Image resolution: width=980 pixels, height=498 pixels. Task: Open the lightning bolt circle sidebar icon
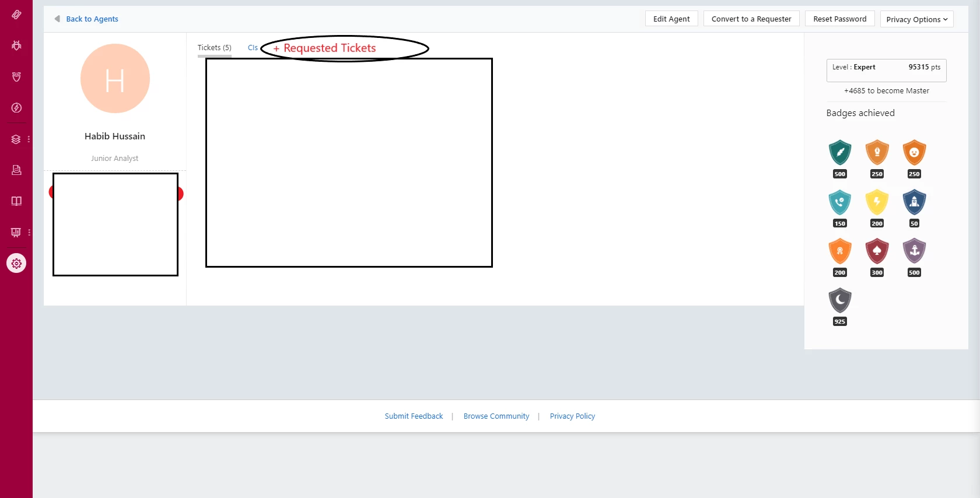coord(16,108)
